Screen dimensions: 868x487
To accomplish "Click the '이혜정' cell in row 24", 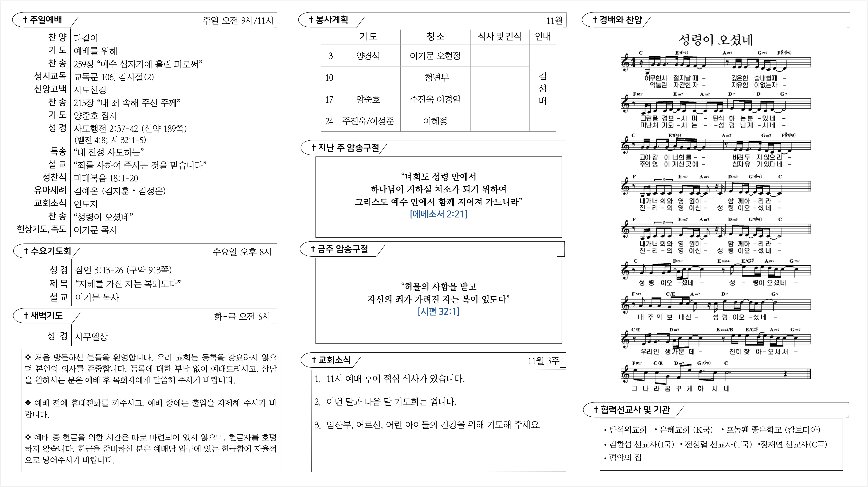I will coord(435,121).
